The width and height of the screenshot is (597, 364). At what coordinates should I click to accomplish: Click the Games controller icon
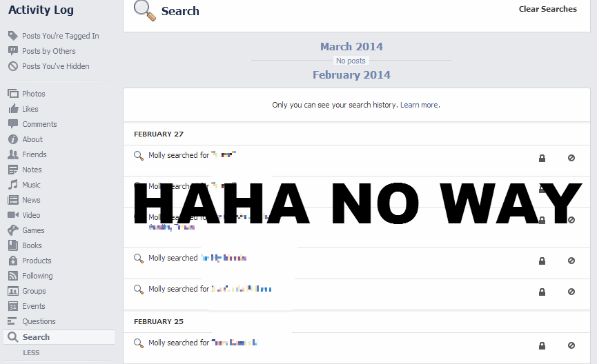pos(13,230)
